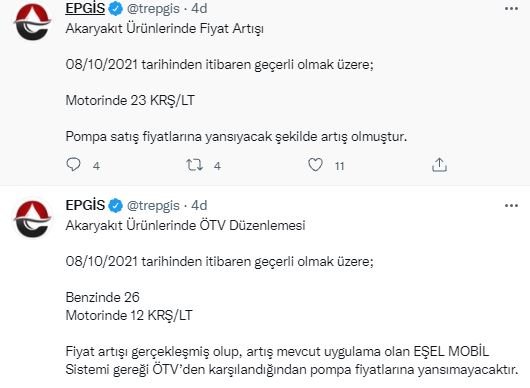The height and width of the screenshot is (388, 530).
Task: Click the retweet count on first tweet
Action: point(217,166)
